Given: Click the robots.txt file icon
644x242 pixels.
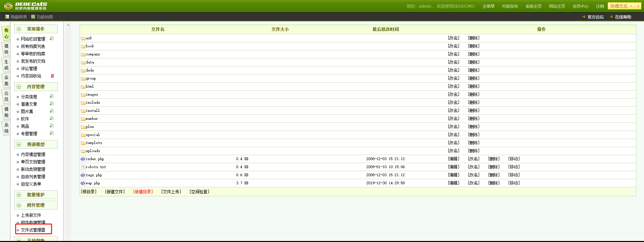Looking at the screenshot, I should [x=83, y=167].
